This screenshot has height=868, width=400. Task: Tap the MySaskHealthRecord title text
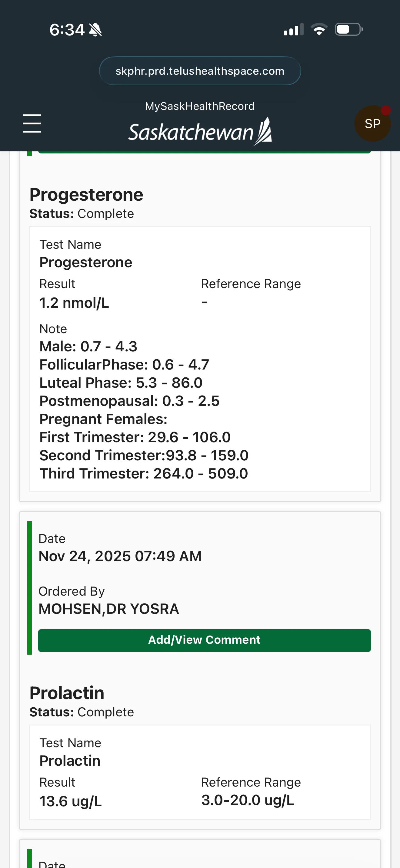pos(200,106)
